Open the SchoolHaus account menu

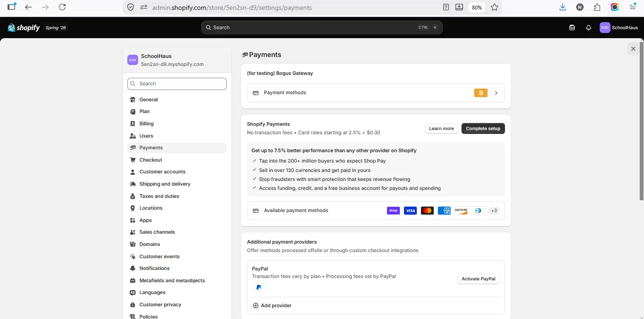[619, 28]
